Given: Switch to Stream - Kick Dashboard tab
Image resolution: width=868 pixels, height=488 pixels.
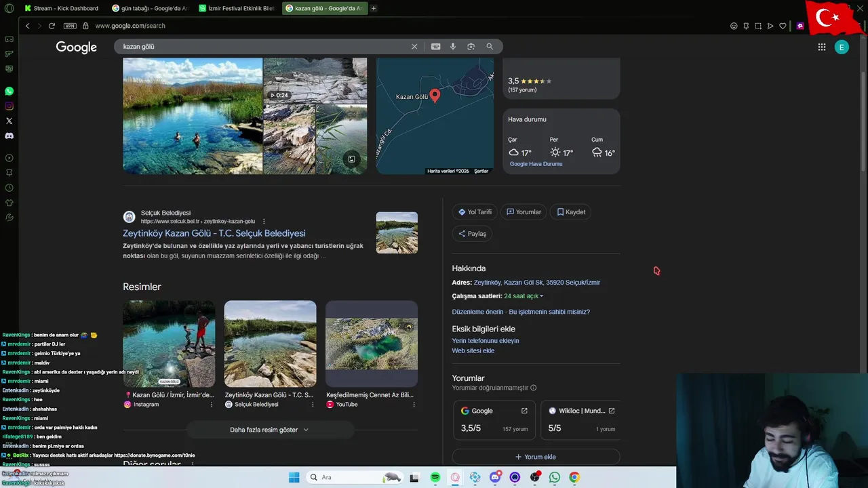Looking at the screenshot, I should (x=61, y=8).
